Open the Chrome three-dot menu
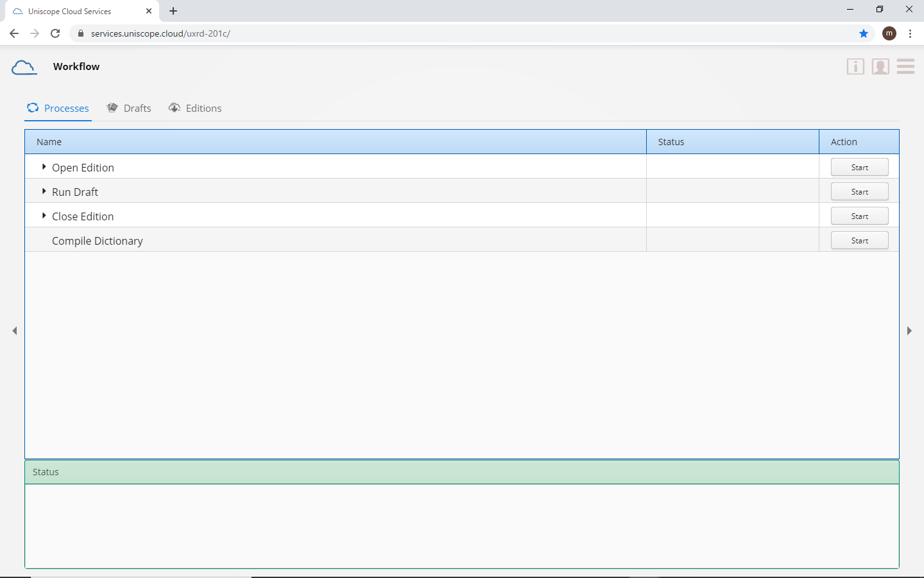 coord(910,33)
